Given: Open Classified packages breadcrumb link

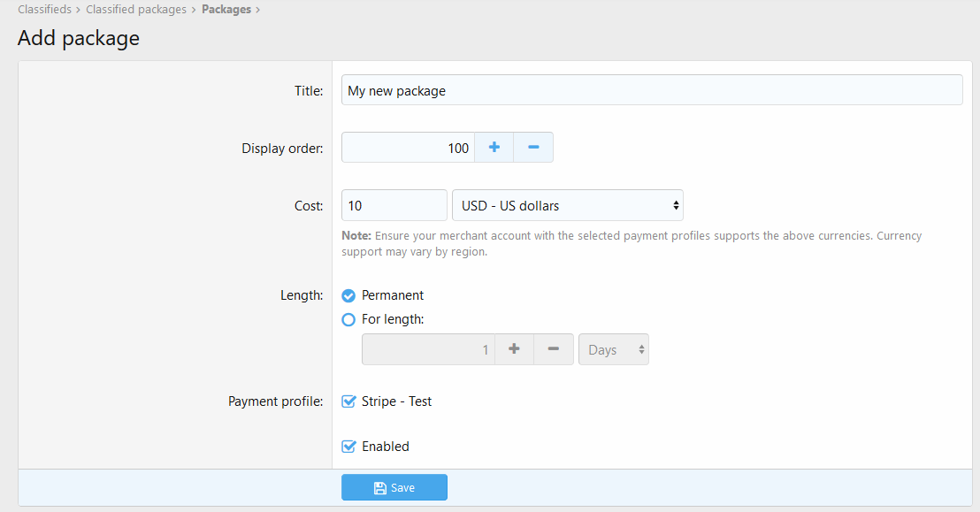Looking at the screenshot, I should tap(136, 10).
